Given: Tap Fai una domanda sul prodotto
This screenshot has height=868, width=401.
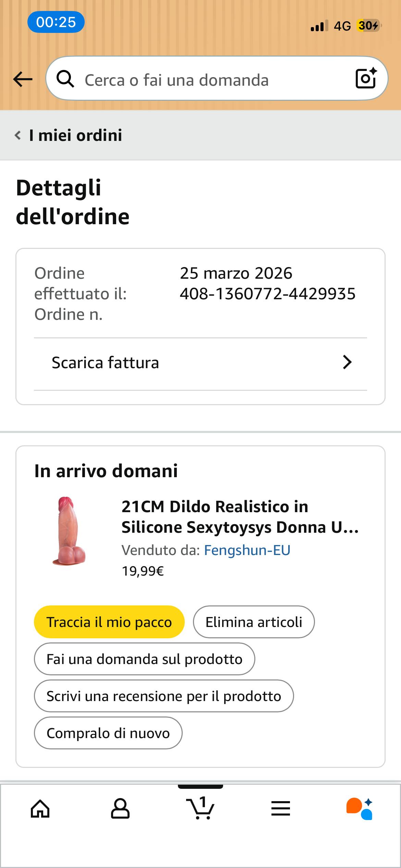Looking at the screenshot, I should pos(144,659).
